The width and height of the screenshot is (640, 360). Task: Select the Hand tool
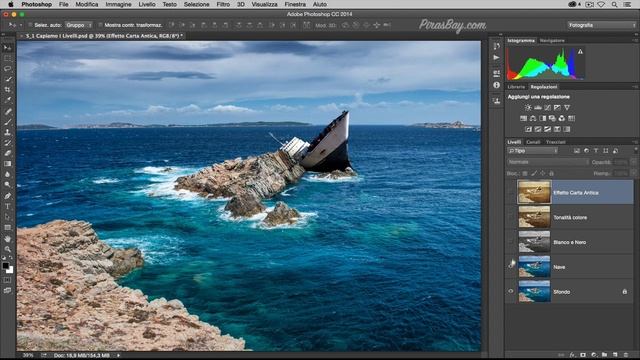pyautogui.click(x=7, y=238)
